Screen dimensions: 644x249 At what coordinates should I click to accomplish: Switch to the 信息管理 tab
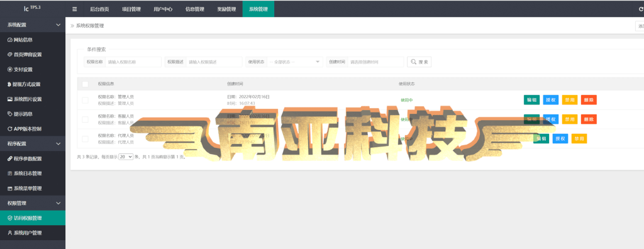[195, 9]
